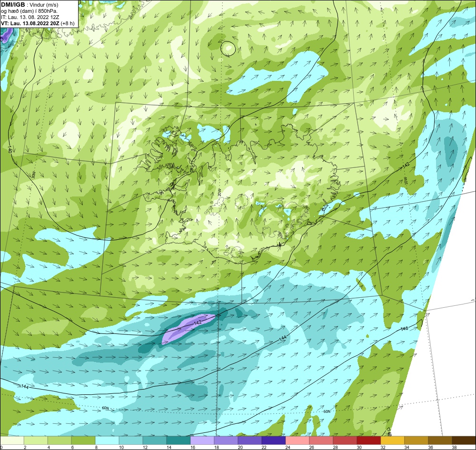Select the 146 contour label near the right edge
This screenshot has width=476, height=450.
tap(404, 329)
